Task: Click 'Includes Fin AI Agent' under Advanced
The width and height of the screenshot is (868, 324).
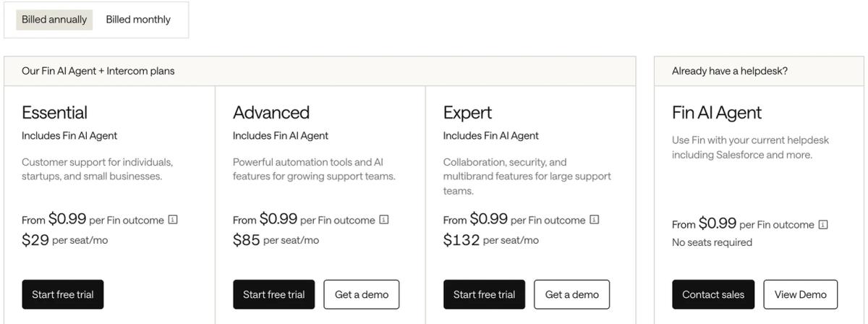Action: (x=281, y=135)
